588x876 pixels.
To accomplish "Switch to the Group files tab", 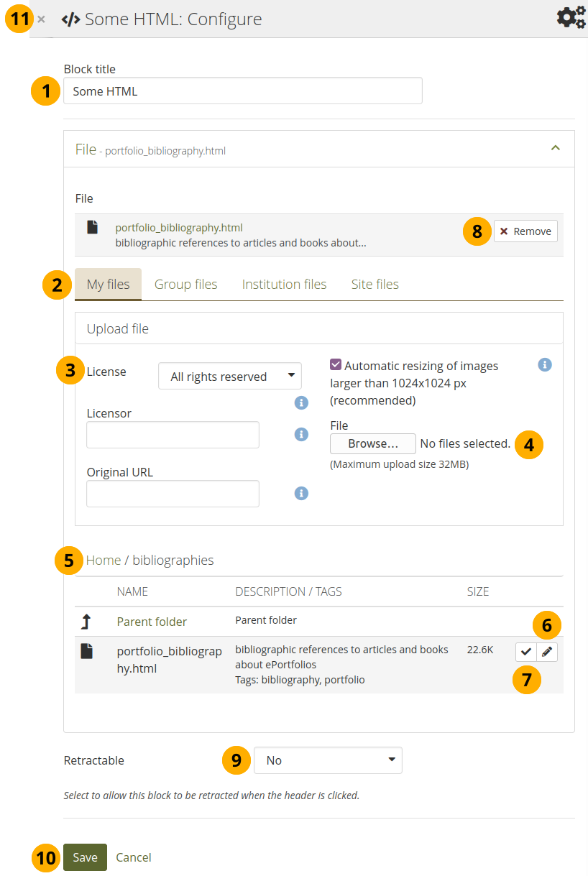I will (x=185, y=285).
